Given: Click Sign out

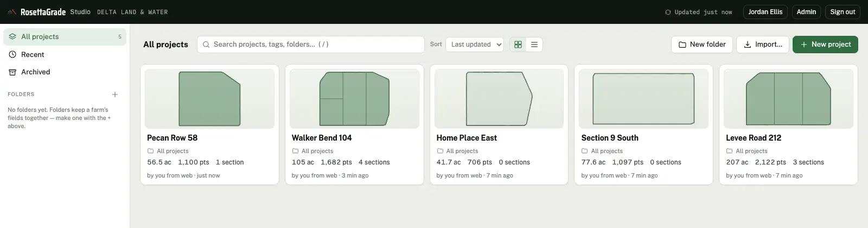Looking at the screenshot, I should (x=843, y=12).
